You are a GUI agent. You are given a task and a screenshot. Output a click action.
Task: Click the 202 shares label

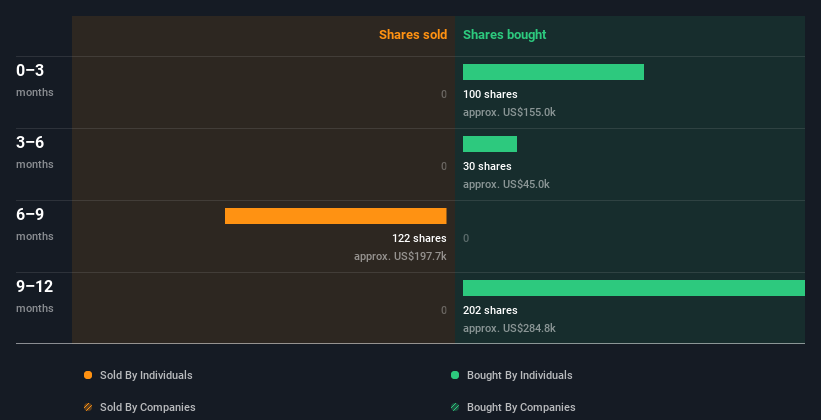pos(490,310)
